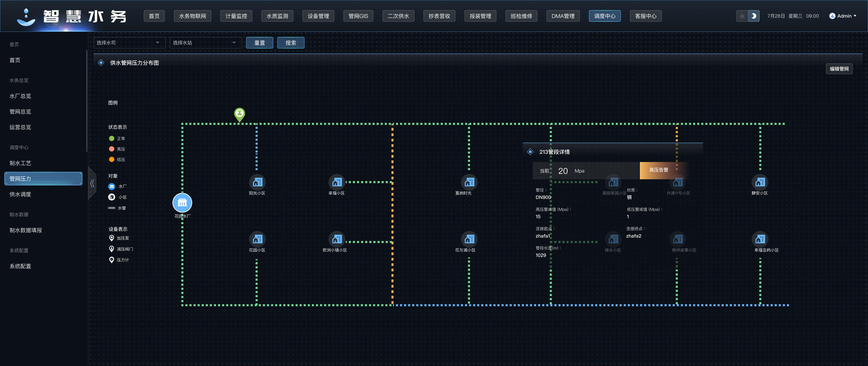Screen dimensions: 868x366
Task: Select the green pump marker on the pipeline
Action: tap(239, 115)
